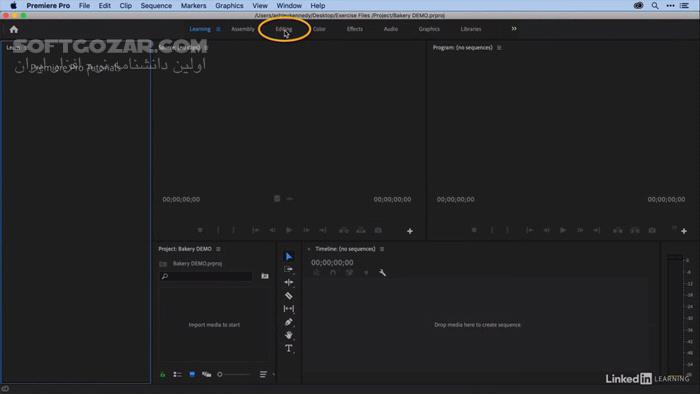Select the Hand tool
The height and width of the screenshot is (394, 700).
point(288,335)
